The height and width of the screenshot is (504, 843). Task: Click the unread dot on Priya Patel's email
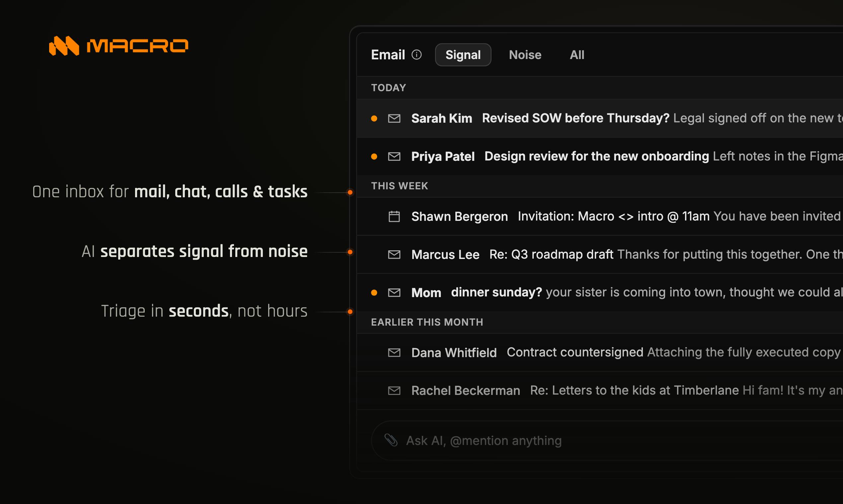click(x=374, y=156)
